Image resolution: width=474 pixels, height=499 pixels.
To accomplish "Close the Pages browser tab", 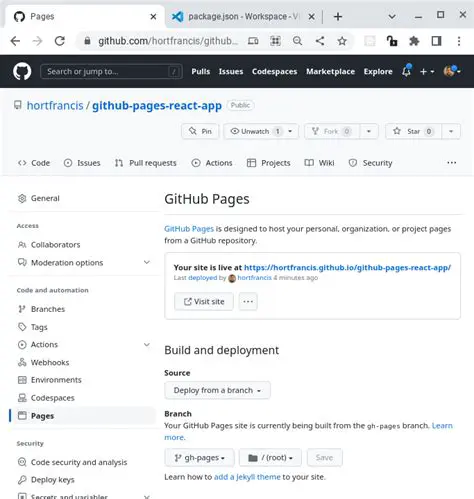I will (153, 16).
